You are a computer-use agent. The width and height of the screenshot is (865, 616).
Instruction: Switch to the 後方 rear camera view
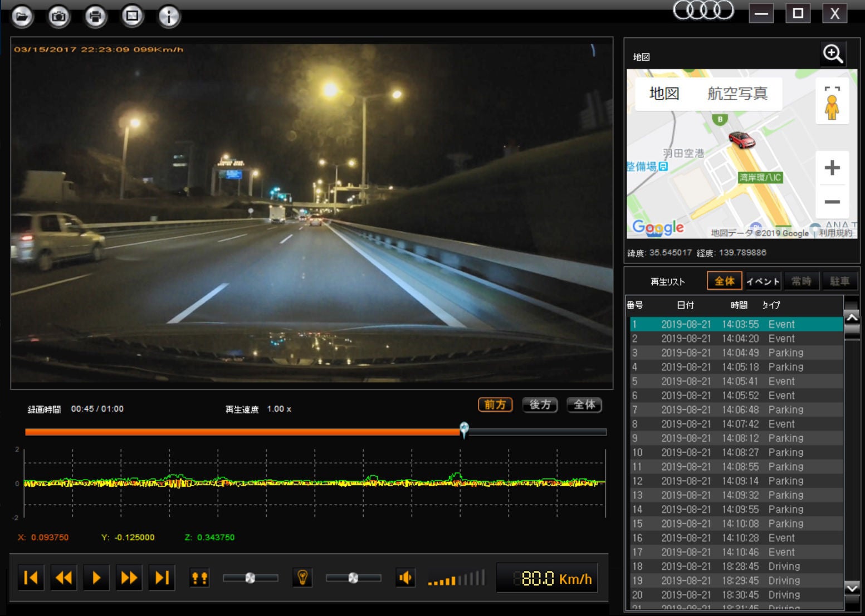[540, 405]
